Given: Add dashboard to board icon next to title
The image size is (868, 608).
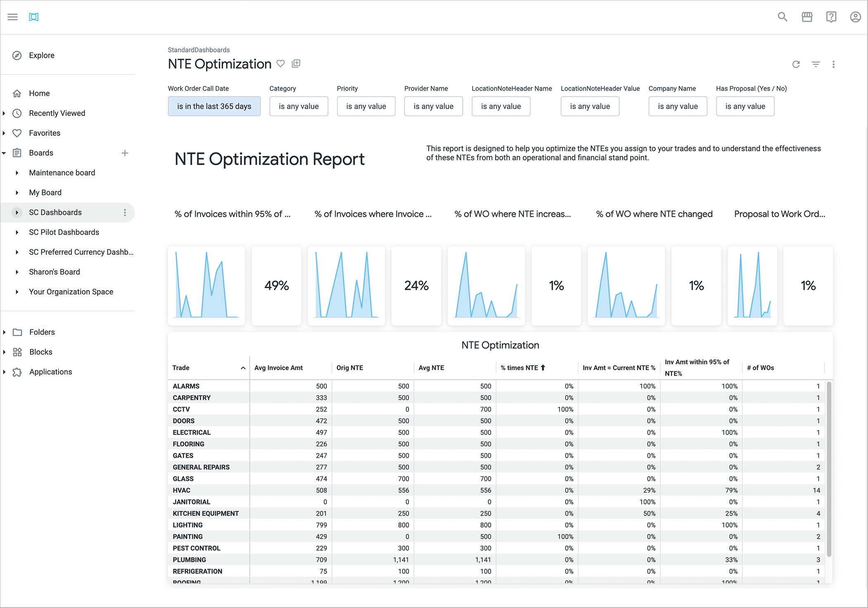Looking at the screenshot, I should (296, 64).
